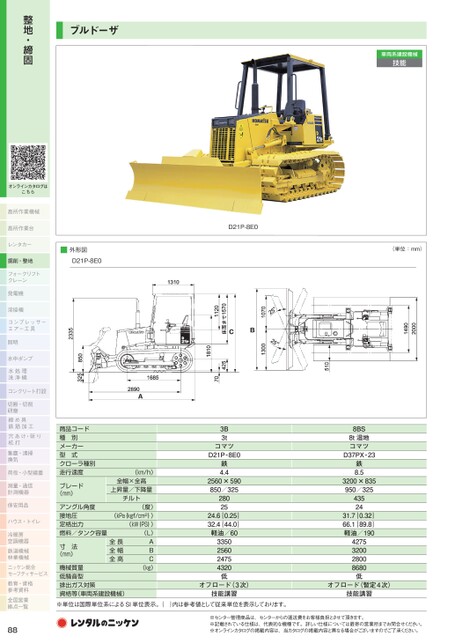The image size is (455, 644).
Task: Click the online catalog QR code
Action: click(28, 163)
